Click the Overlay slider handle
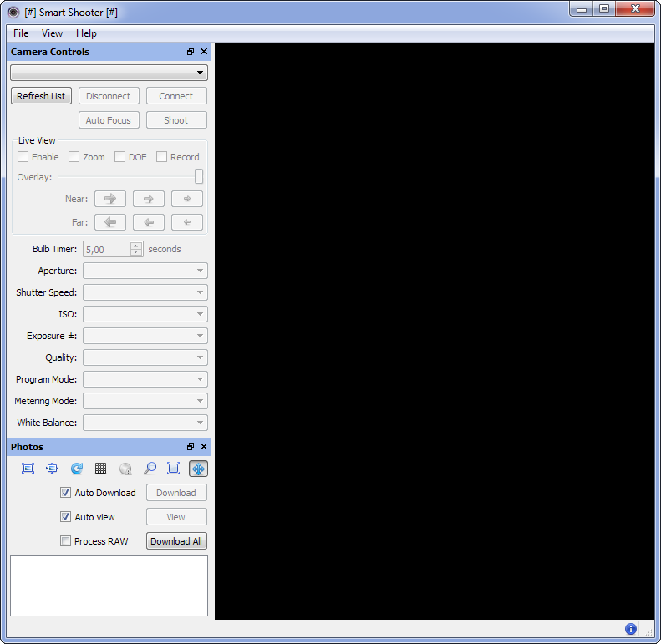Screen dimensions: 661x644 click(199, 176)
